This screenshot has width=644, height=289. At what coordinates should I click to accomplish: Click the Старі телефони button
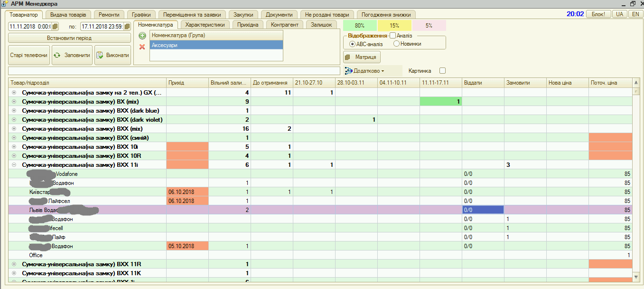[x=29, y=55]
